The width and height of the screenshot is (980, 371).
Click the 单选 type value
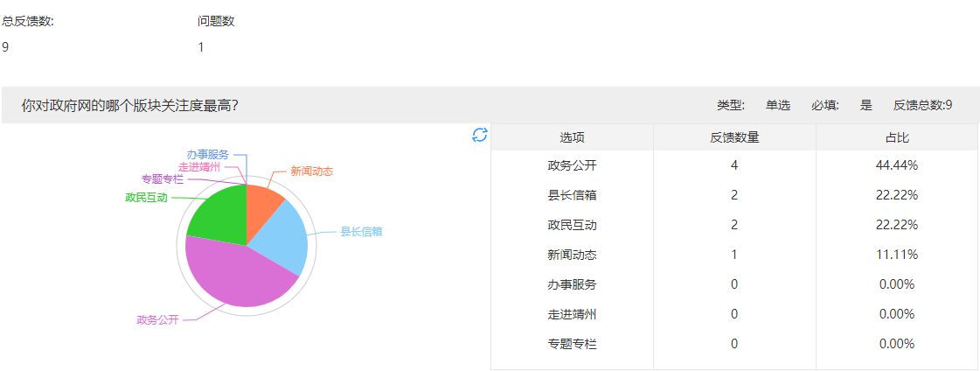pos(778,105)
